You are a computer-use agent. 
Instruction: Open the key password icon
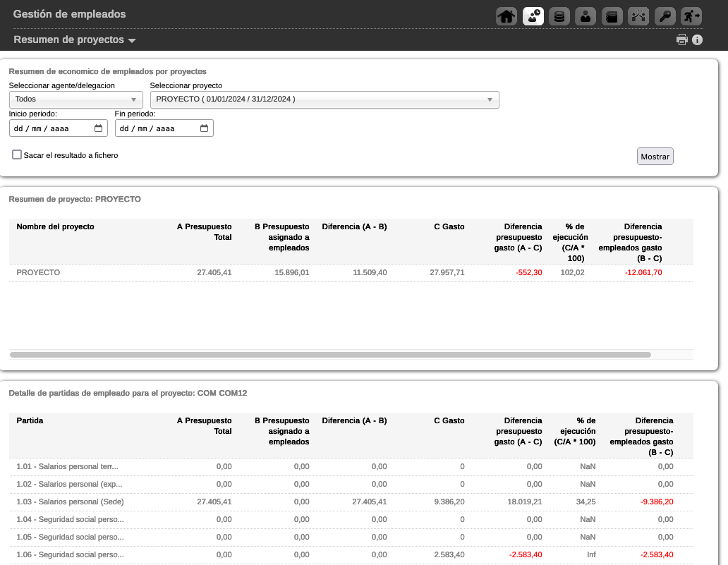[x=665, y=16]
